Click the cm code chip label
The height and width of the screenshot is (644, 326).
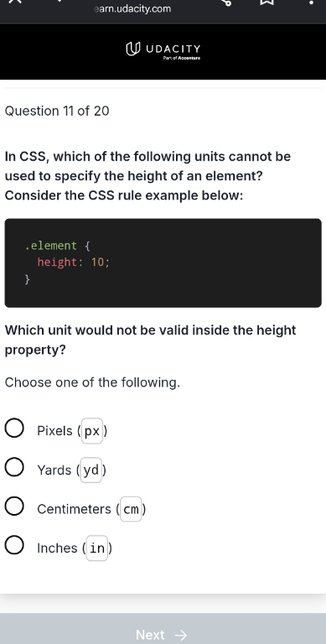[131, 509]
